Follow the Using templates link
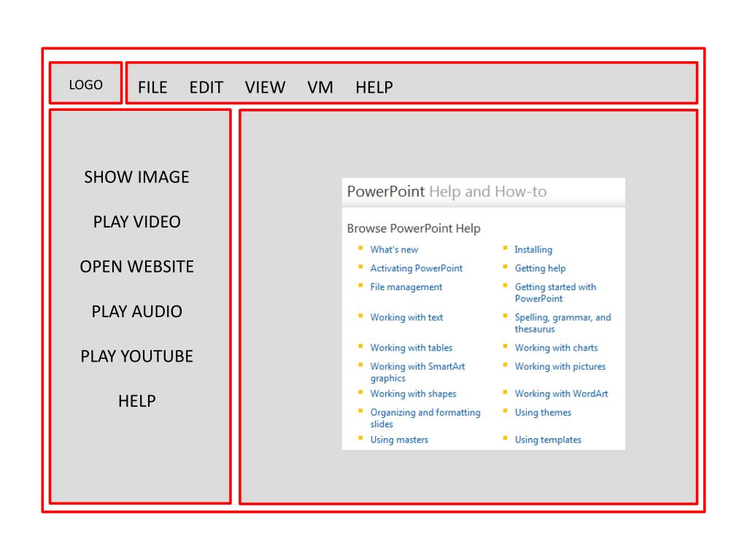This screenshot has width=747, height=560. click(548, 440)
